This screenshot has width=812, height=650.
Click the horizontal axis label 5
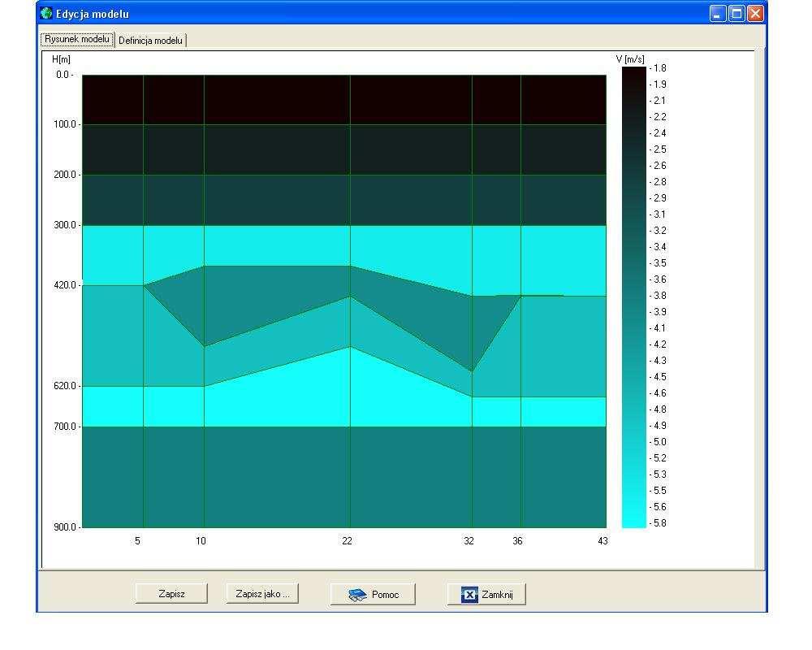137,540
